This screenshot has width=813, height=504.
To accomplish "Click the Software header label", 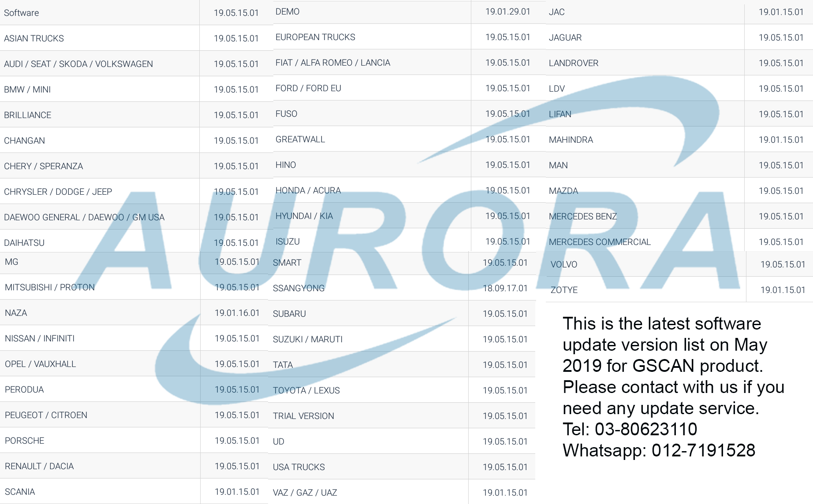I will tap(22, 13).
